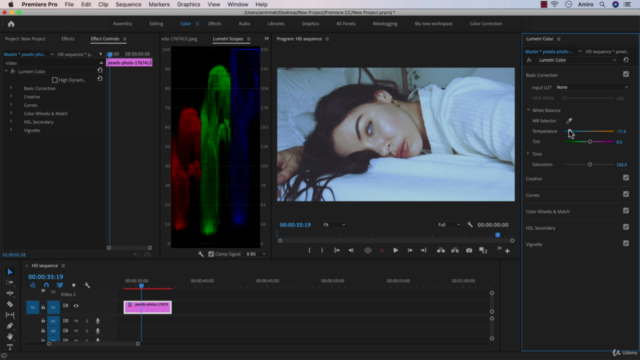
Task: Toggle the Clamp Signal checkbox
Action: coord(211,254)
